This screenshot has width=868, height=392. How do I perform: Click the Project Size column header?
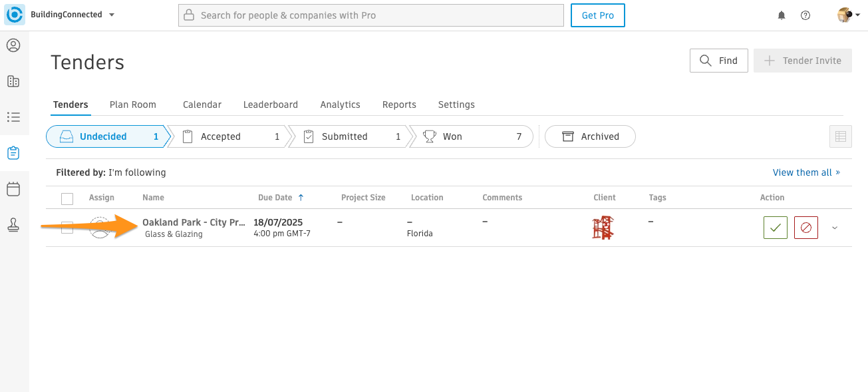coord(363,198)
